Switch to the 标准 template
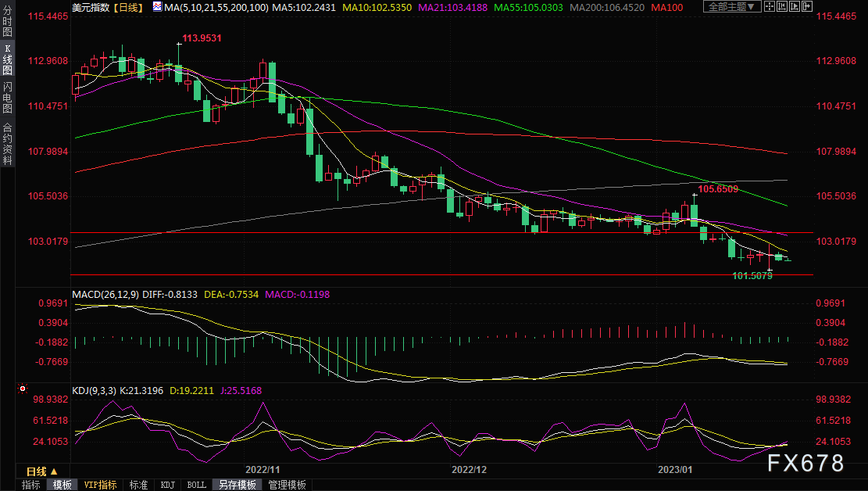The height and width of the screenshot is (491, 868). pyautogui.click(x=138, y=485)
